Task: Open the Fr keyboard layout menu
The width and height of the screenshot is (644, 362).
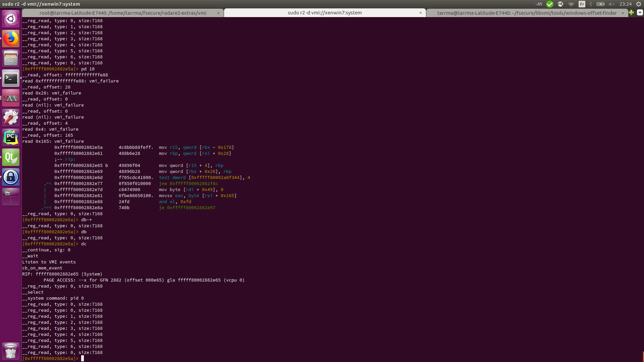Action: click(582, 4)
